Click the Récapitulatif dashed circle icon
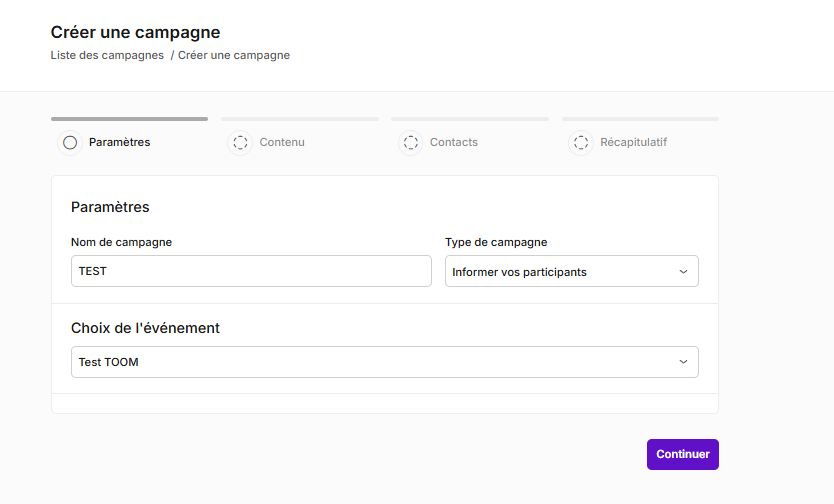The image size is (834, 504). [x=581, y=142]
